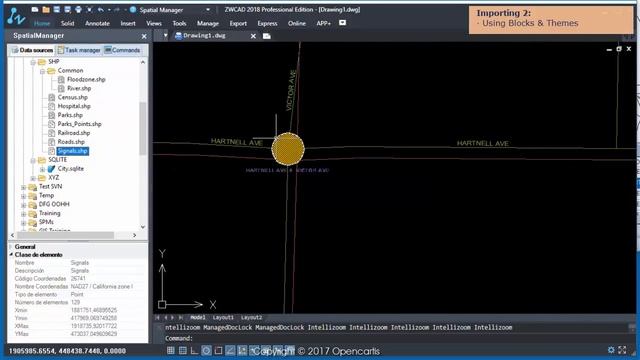
Task: Select Roads.shp in the tree
Action: (x=71, y=142)
